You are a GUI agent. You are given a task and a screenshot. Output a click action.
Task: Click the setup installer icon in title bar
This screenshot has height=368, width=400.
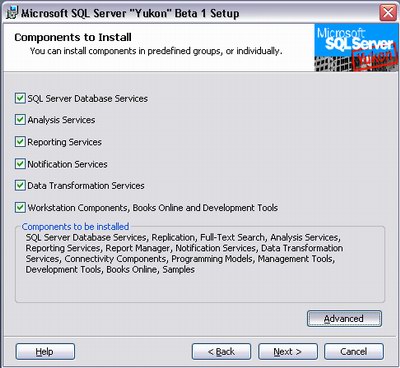12,13
